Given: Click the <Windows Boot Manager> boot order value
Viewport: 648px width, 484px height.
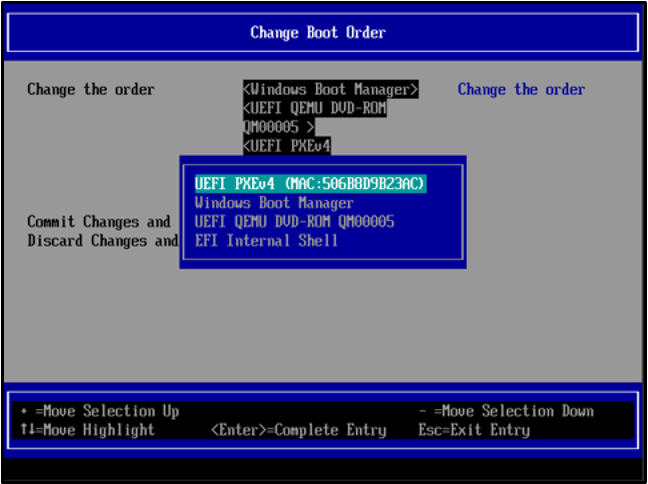Looking at the screenshot, I should pos(331,89).
